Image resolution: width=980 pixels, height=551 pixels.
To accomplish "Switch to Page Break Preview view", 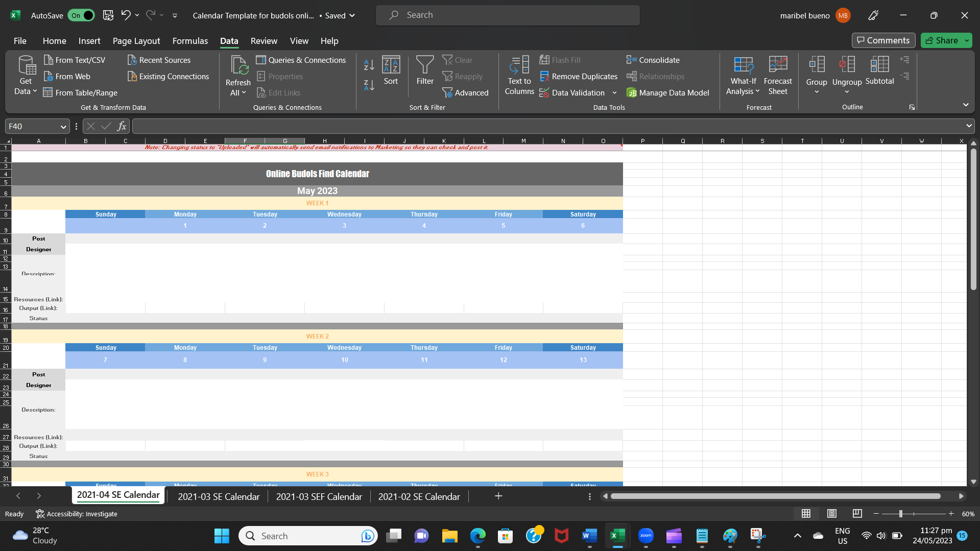I will click(x=857, y=514).
